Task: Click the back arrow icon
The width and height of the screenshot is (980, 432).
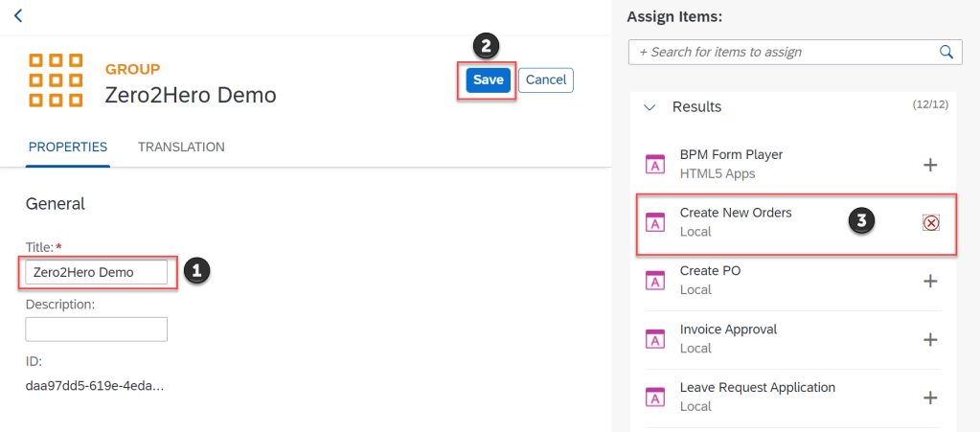Action: pos(17,15)
